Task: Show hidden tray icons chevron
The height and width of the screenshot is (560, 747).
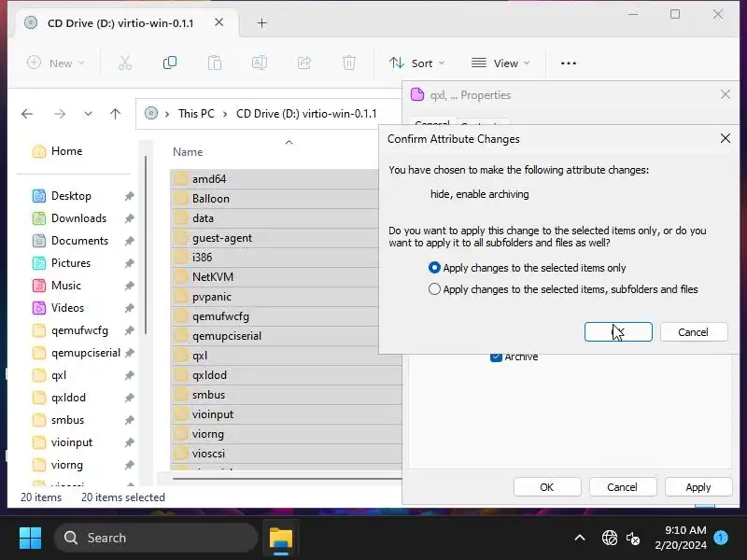Action: (580, 539)
